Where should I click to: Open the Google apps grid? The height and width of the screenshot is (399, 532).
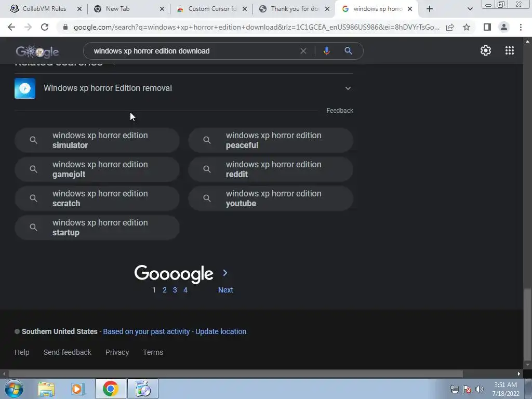510,50
